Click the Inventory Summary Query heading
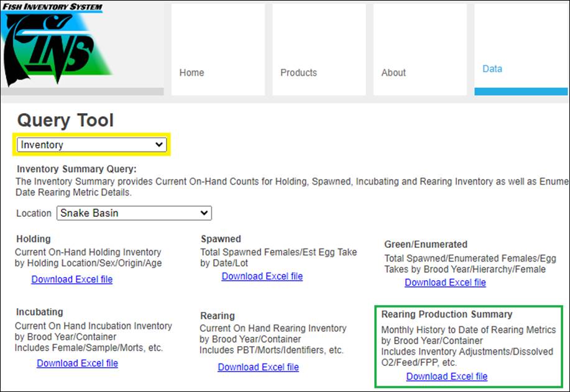Screen dimensions: 570x392 [x=76, y=169]
